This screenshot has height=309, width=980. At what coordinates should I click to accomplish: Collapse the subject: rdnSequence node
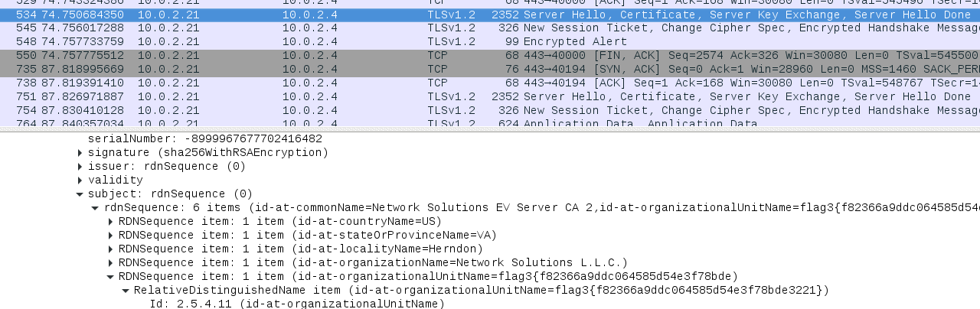pyautogui.click(x=80, y=194)
